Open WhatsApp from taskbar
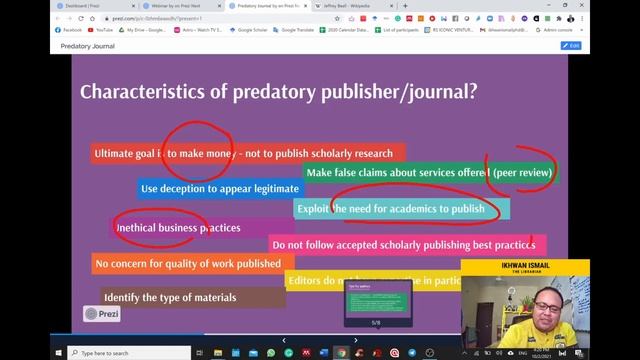Viewport: 640px width, 360px height. [271, 353]
